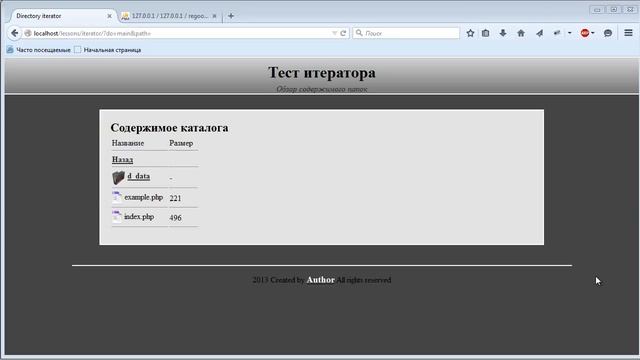Maximize the browser window
This screenshot has width=640, height=360.
click(x=614, y=9)
